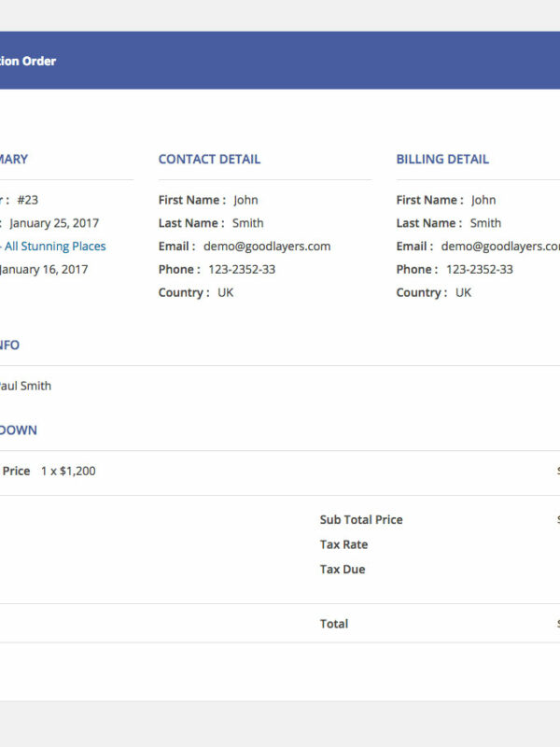Click the billing detail email address
This screenshot has width=560, height=747.
[x=500, y=247]
